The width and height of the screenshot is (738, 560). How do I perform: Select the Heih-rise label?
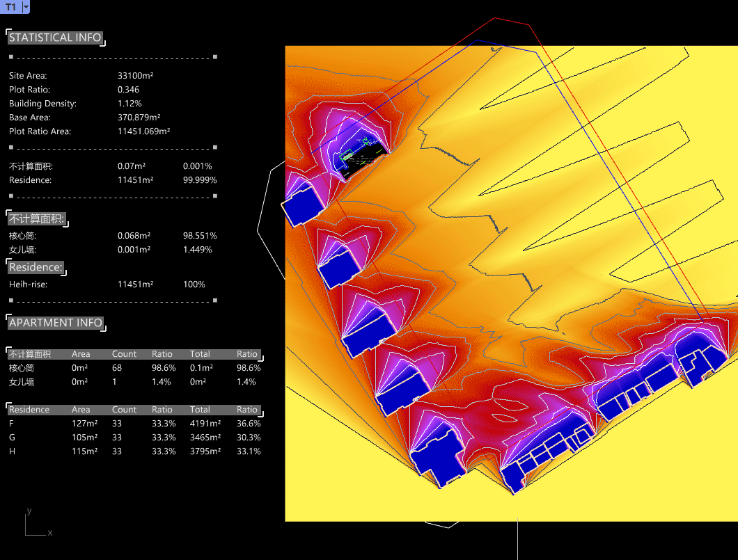[x=29, y=285]
